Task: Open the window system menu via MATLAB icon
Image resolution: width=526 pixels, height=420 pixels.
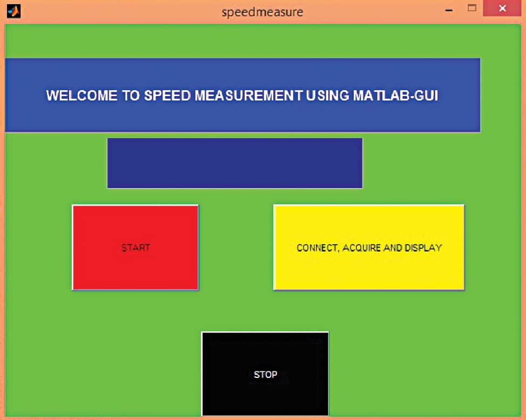Action: point(14,11)
